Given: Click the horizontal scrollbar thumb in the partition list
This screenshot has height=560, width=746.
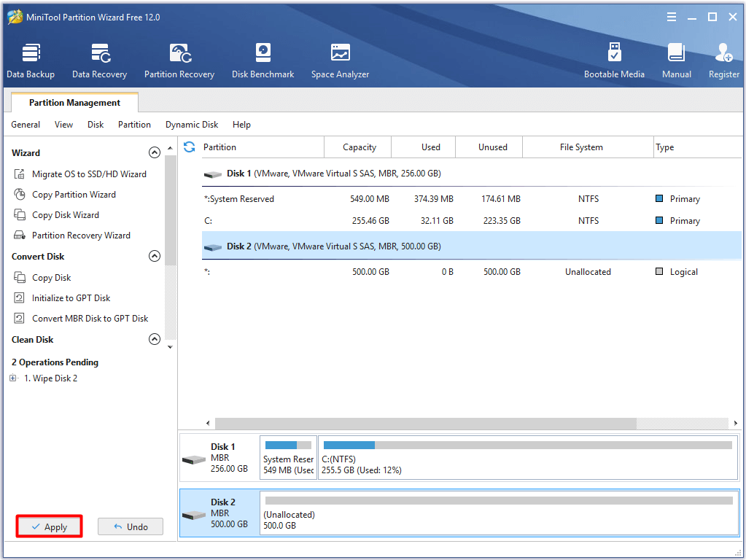Looking at the screenshot, I should 426,423.
